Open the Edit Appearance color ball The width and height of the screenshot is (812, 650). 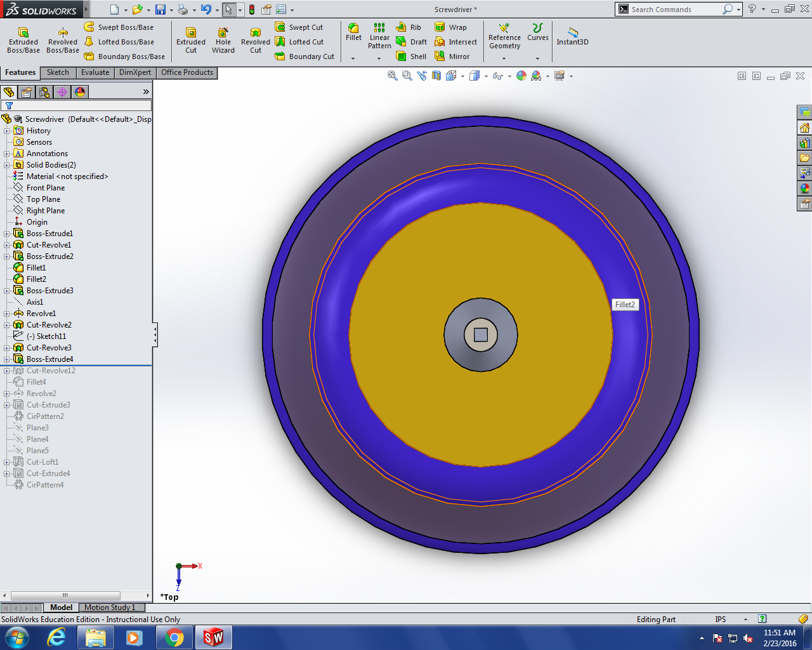pos(521,76)
